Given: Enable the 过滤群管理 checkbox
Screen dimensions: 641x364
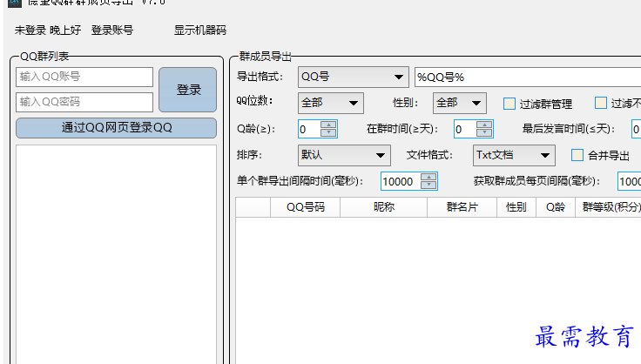Looking at the screenshot, I should pyautogui.click(x=509, y=104).
